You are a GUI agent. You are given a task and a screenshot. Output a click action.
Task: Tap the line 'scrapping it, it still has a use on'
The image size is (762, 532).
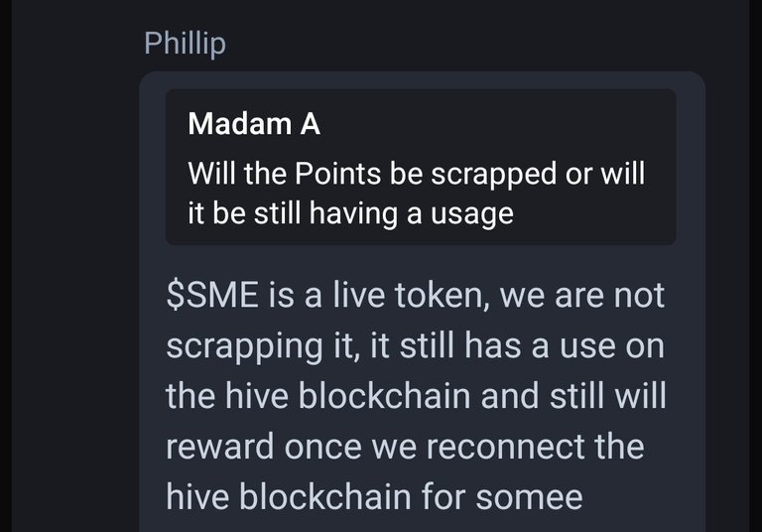415,346
